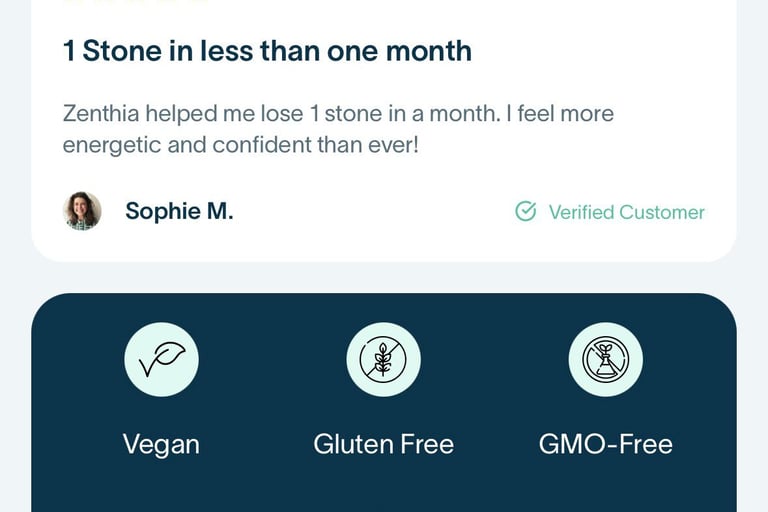Select the "1 Stone in less than one month" headline

tap(267, 51)
